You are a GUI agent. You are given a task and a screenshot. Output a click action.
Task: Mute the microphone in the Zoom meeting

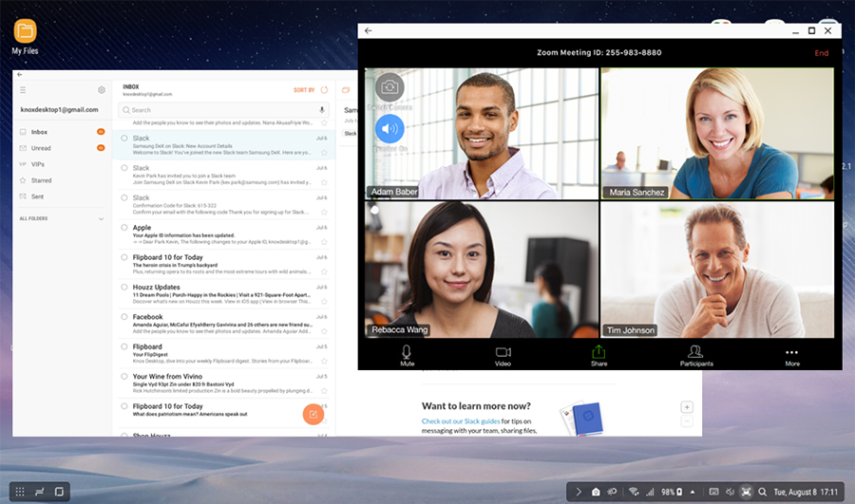click(x=407, y=355)
